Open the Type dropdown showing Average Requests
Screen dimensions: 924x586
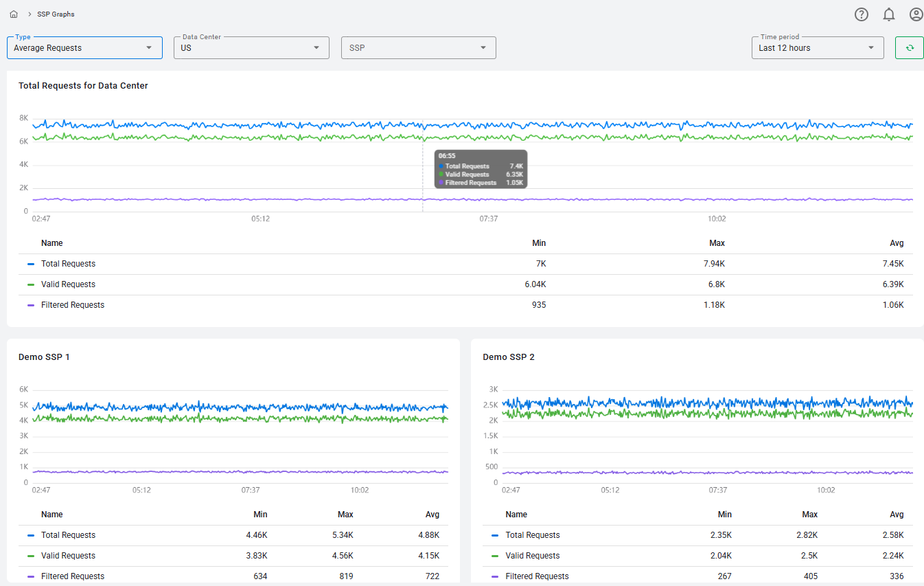pos(84,48)
